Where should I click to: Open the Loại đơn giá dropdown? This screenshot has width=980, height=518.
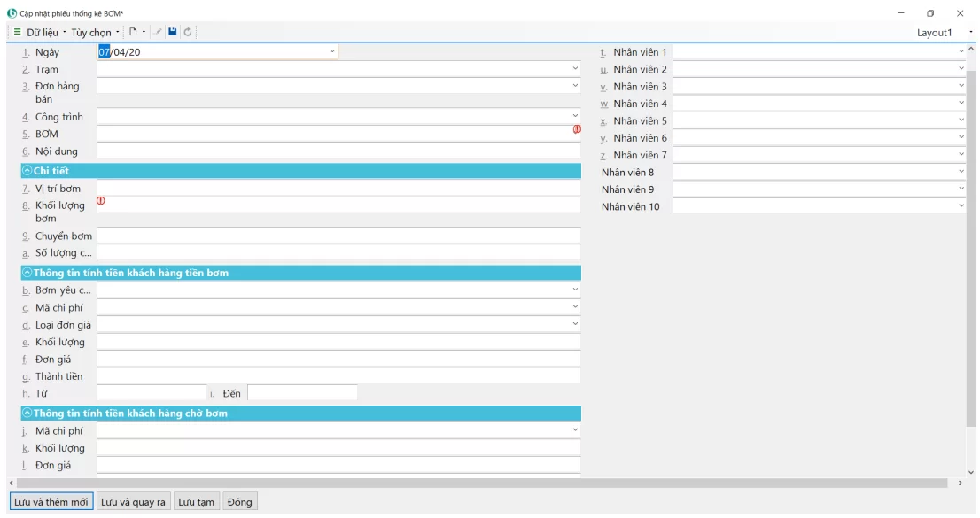click(x=575, y=325)
